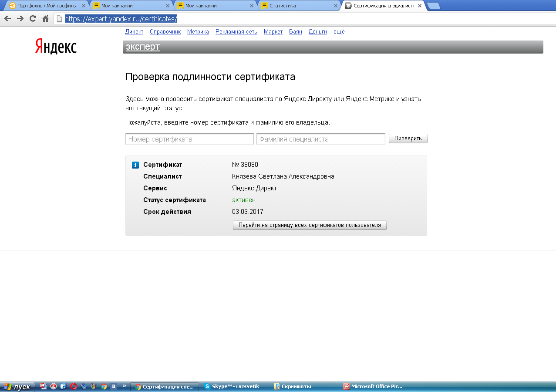Click the Проверить button
This screenshot has width=556, height=392.
pos(408,139)
